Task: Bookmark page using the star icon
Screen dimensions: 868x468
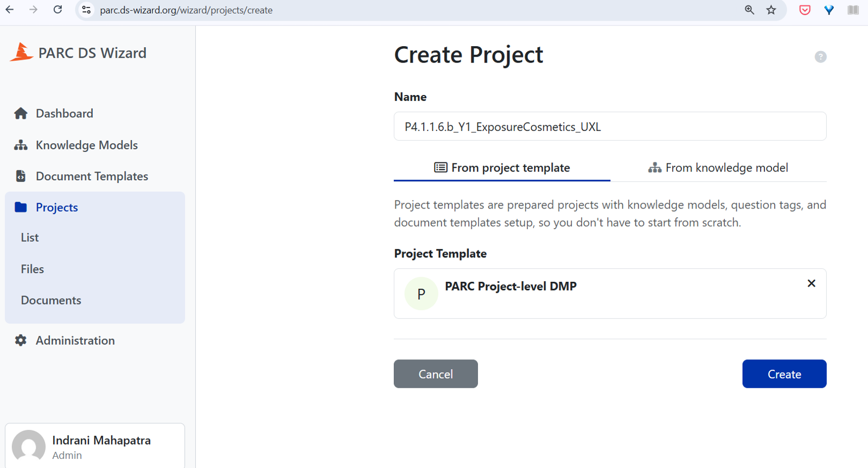Action: 771,10
